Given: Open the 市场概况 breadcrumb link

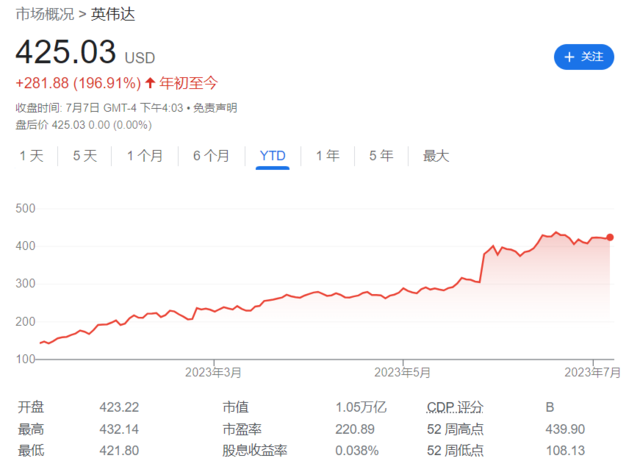Looking at the screenshot, I should [45, 14].
